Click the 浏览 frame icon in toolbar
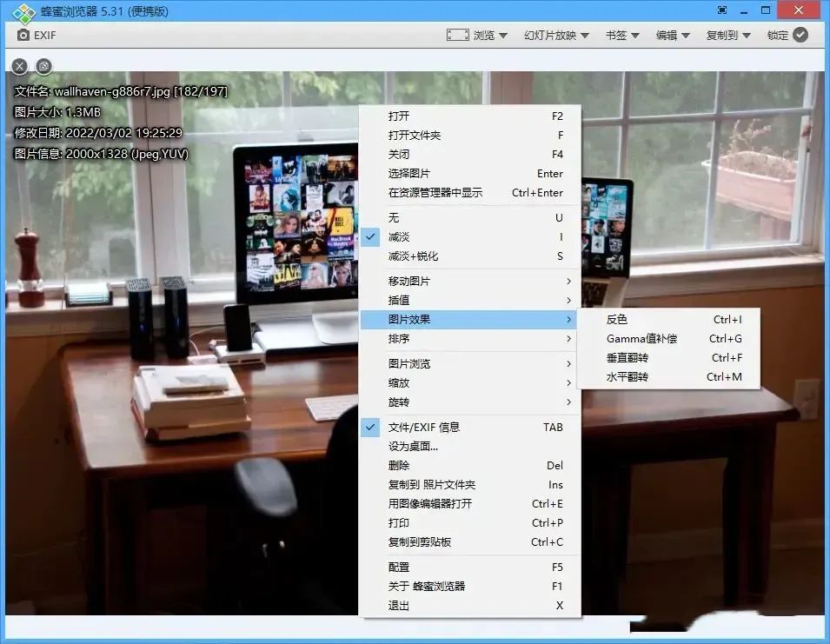This screenshot has height=644, width=830. point(458,36)
